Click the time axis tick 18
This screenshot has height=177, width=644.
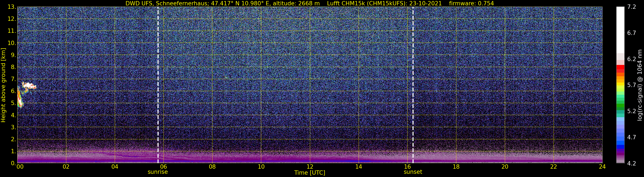pos(456,167)
